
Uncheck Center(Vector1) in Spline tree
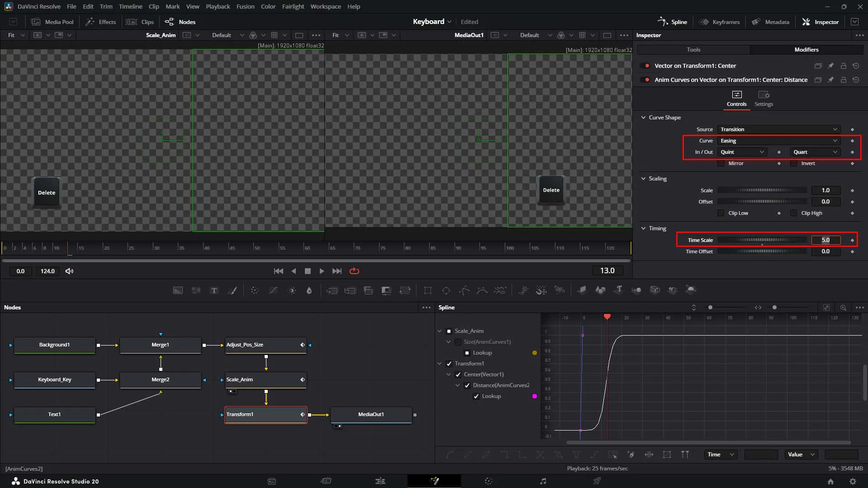pos(458,374)
